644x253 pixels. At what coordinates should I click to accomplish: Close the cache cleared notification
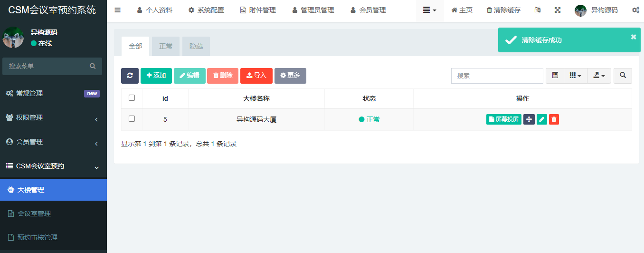(633, 37)
